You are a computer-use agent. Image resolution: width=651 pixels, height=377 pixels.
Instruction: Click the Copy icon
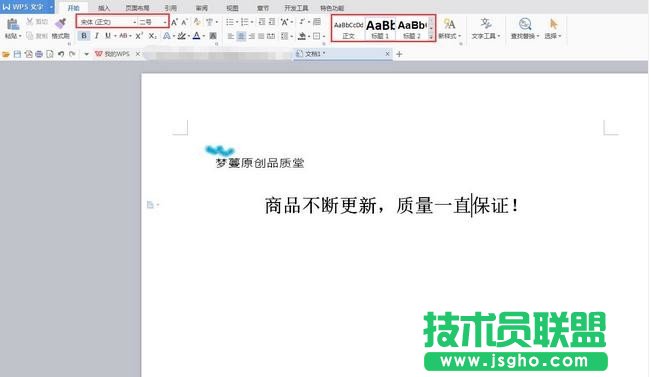(x=30, y=36)
